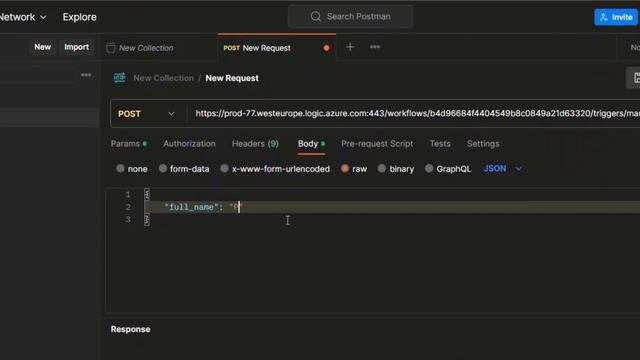This screenshot has width=640, height=360.
Task: Select the raw body option
Action: point(354,169)
